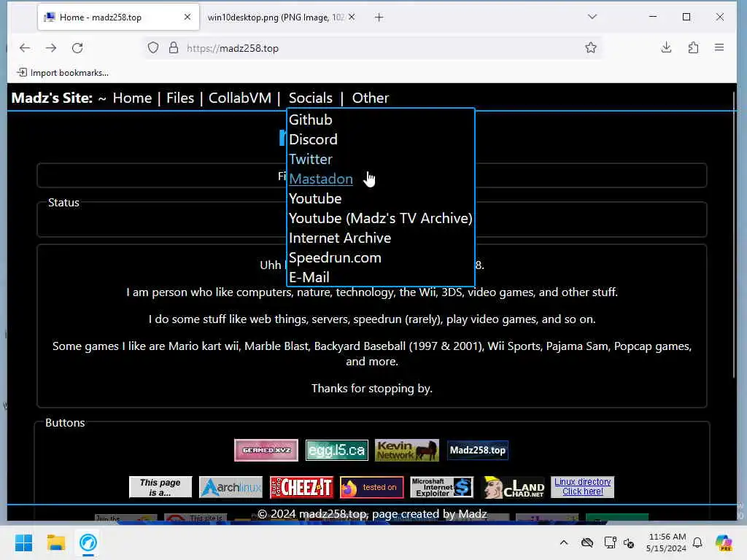Open the Other dropdown menu
747x560 pixels.
[x=370, y=98]
